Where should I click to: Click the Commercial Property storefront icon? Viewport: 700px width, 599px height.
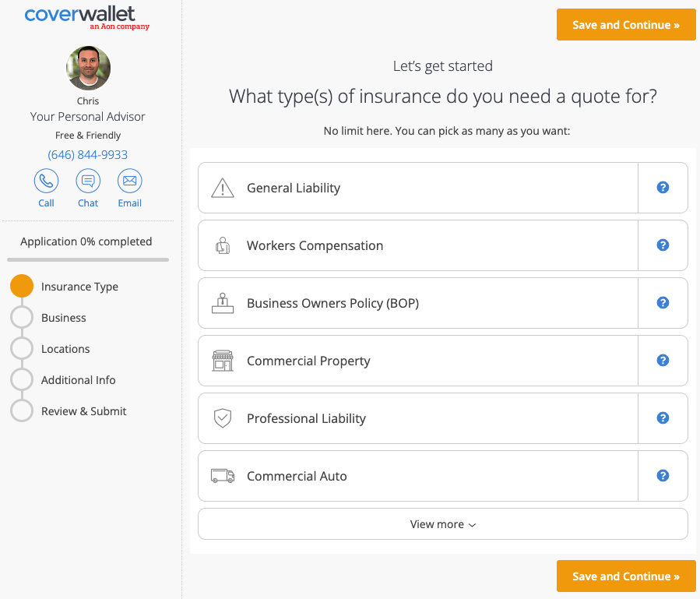click(x=223, y=360)
